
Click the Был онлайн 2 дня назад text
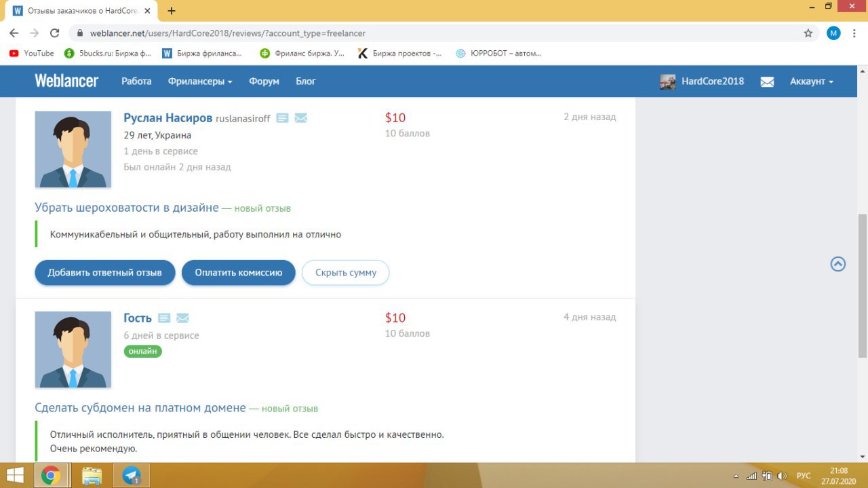[177, 167]
